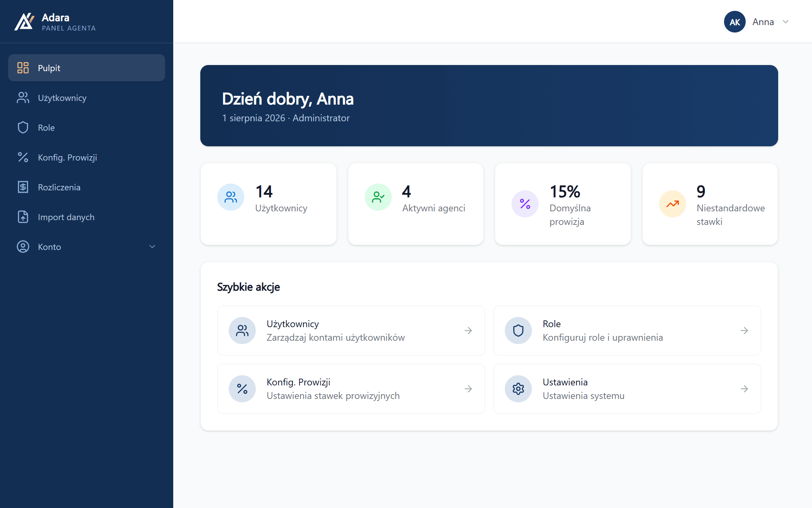The image size is (812, 508).
Task: Click the arrow on the Role quick action
Action: coord(744,331)
